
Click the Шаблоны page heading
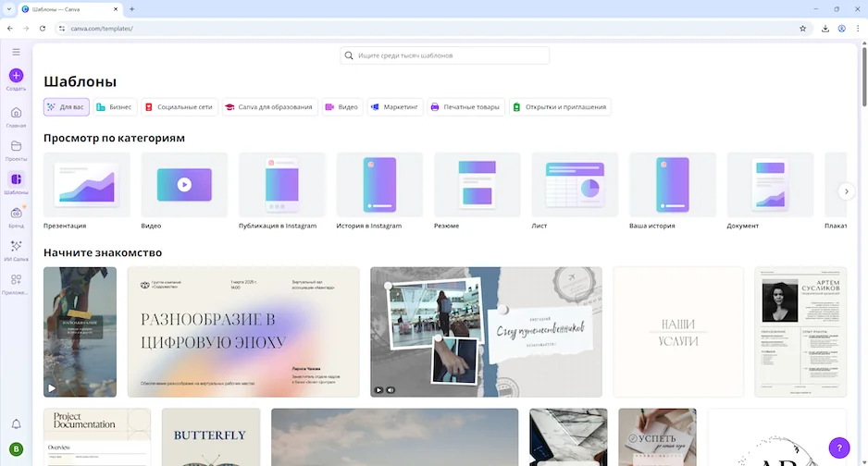[80, 81]
